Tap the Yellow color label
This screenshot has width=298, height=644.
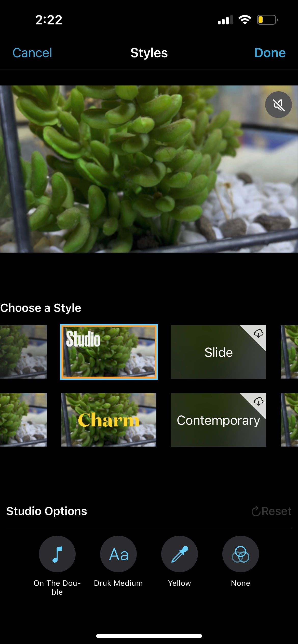pos(180,583)
